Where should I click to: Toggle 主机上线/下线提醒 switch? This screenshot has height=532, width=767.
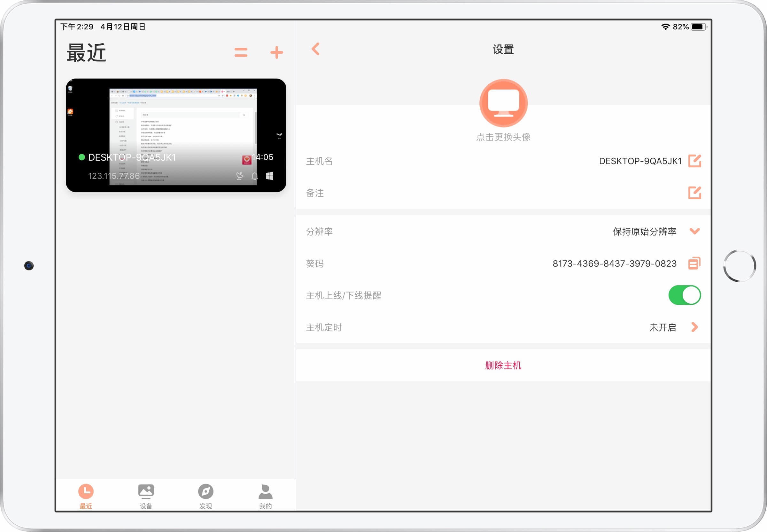click(685, 295)
